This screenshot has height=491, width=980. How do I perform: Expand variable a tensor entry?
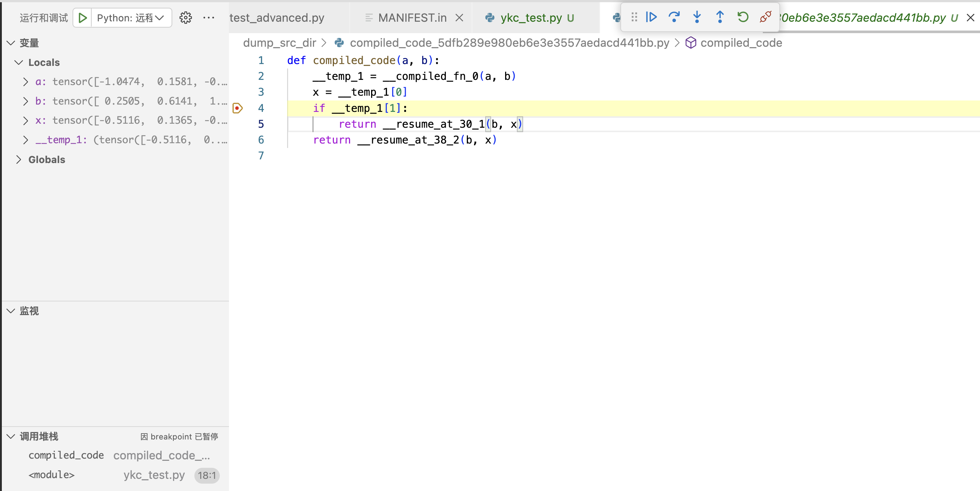point(25,82)
